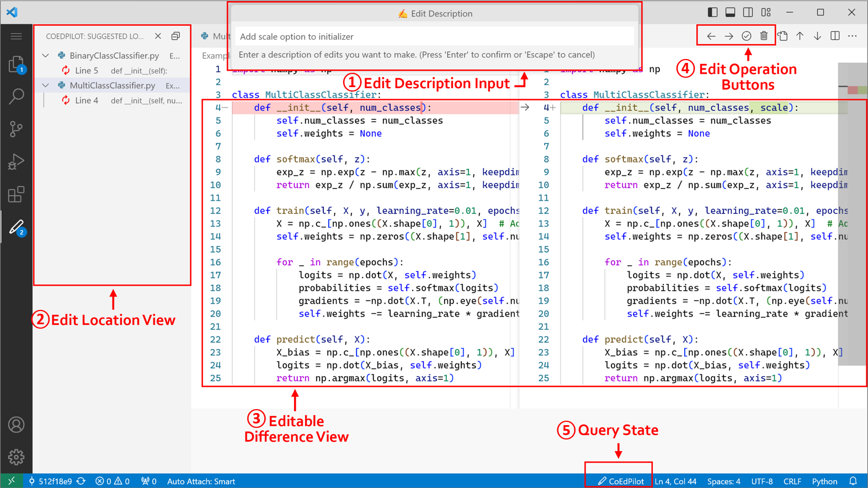
Task: Open the notifications bell in the status bar
Action: [853, 481]
